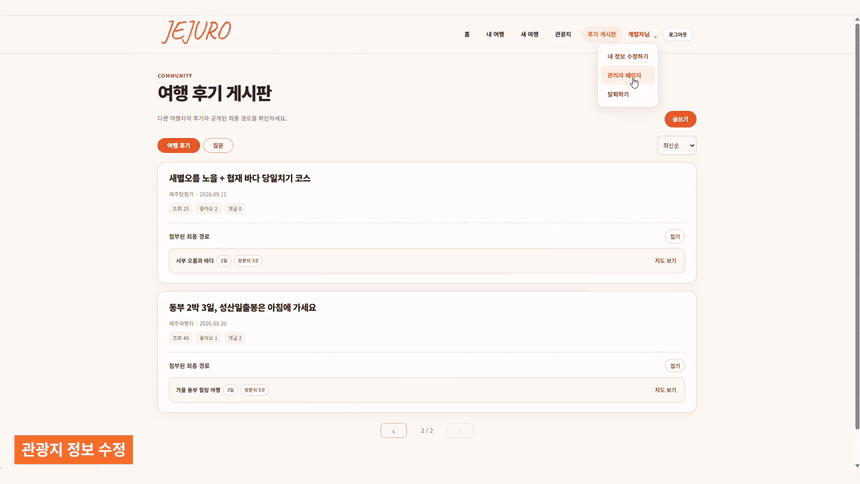Click the 좋아요 1 likes badge
Screen dimensions: 860x484
208,338
